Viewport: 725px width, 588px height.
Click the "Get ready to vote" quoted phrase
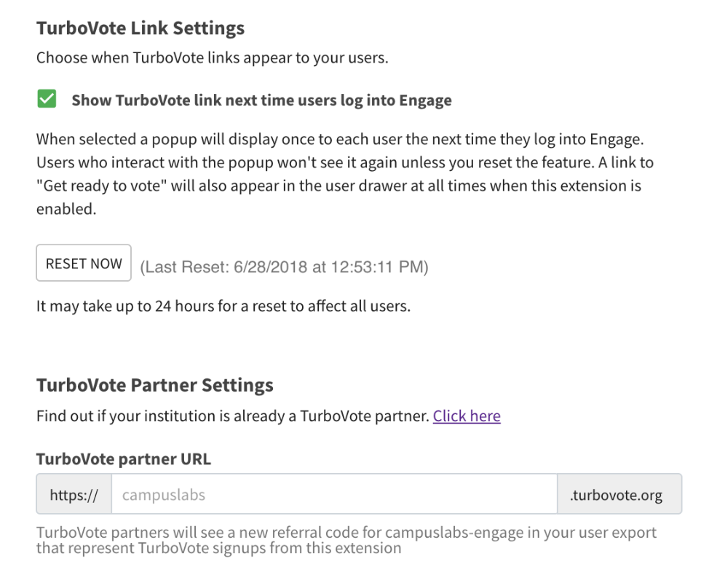102,186
